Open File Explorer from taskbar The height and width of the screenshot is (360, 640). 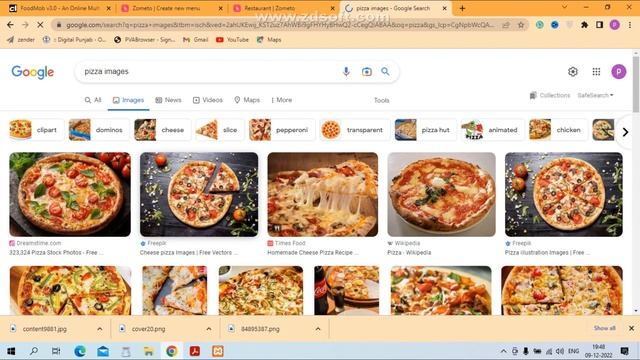(149, 351)
